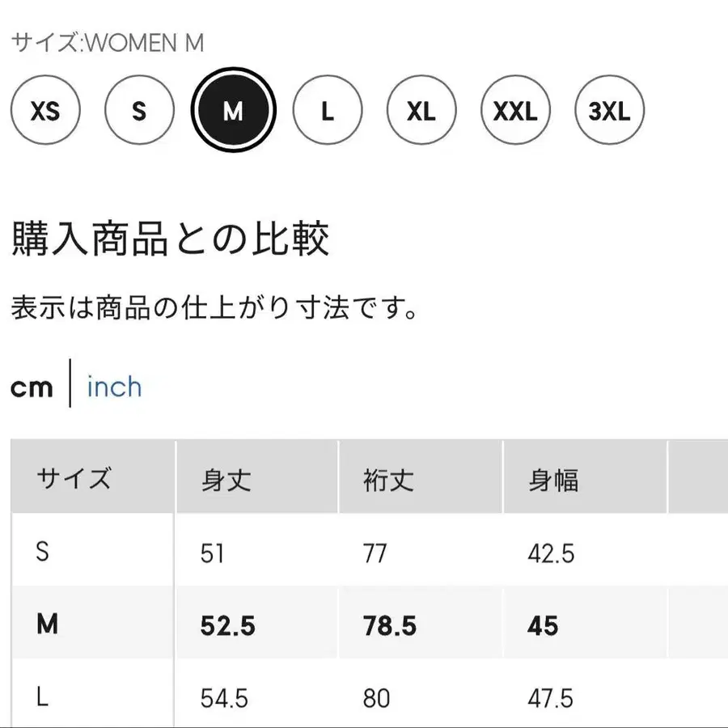Choose the XXL size button
This screenshot has height=728, width=728.
515,111
